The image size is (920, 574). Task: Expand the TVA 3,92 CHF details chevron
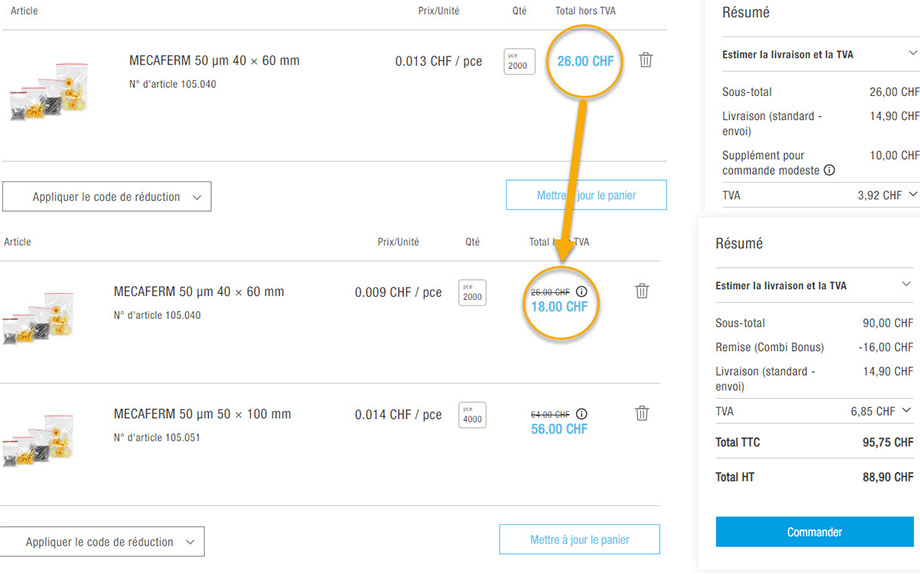(x=912, y=195)
